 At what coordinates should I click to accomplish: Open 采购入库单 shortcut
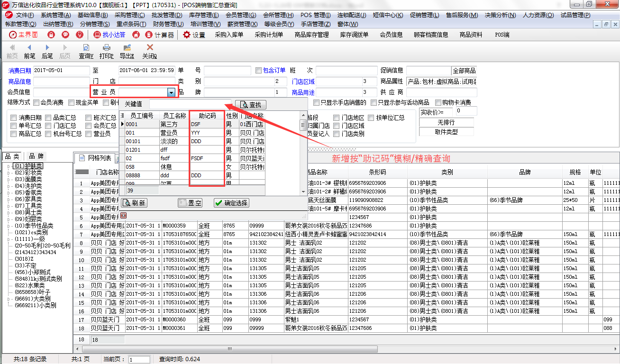point(229,35)
